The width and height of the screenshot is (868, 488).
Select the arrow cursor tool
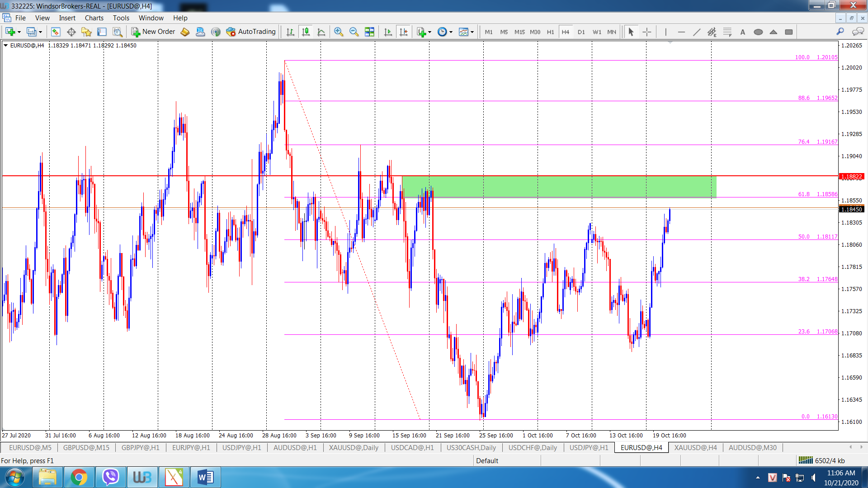(x=631, y=32)
